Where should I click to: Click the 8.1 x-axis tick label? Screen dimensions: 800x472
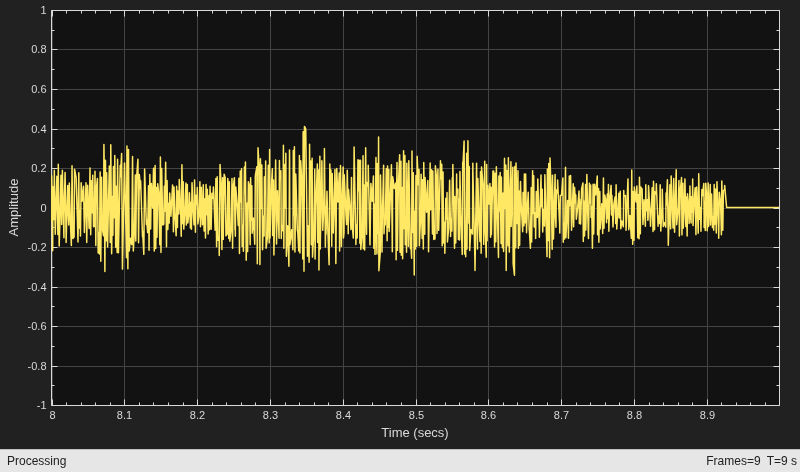124,415
